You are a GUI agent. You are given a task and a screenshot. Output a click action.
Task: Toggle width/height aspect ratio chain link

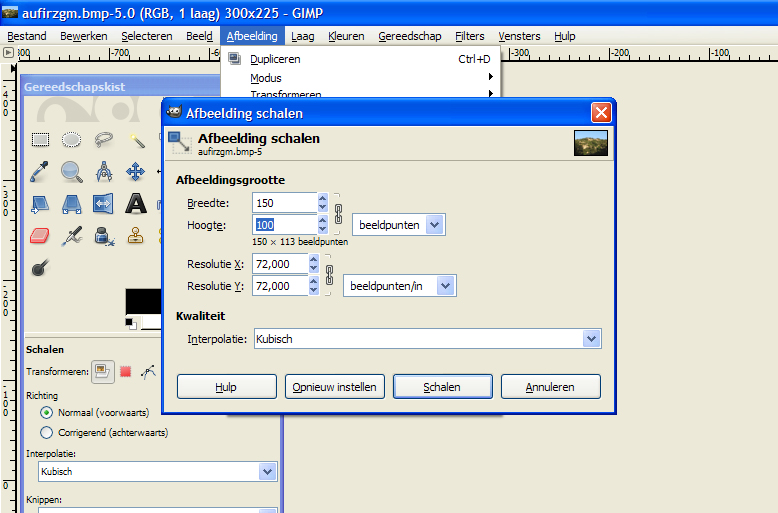pyautogui.click(x=338, y=214)
